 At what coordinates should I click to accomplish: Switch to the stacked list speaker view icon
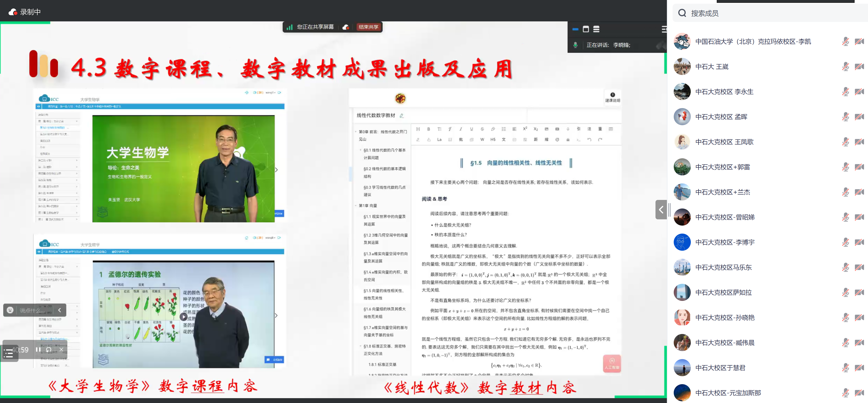[596, 29]
